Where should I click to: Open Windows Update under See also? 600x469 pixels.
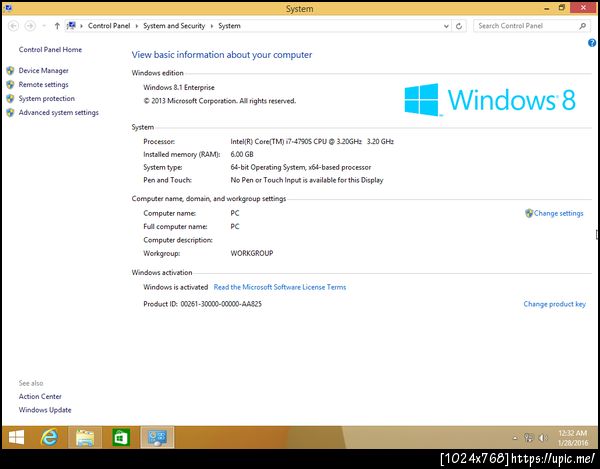pyautogui.click(x=45, y=410)
